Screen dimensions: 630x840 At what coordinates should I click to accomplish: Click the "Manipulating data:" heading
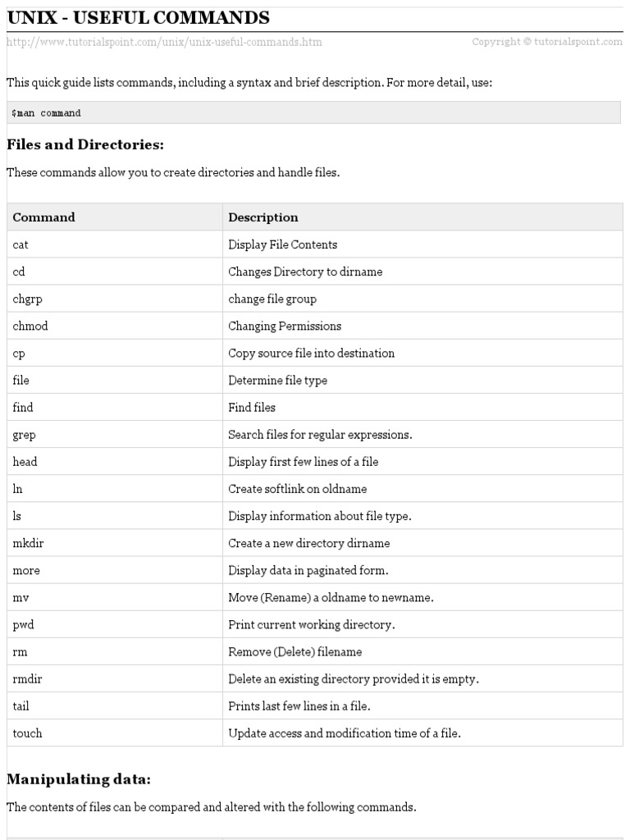click(79, 778)
